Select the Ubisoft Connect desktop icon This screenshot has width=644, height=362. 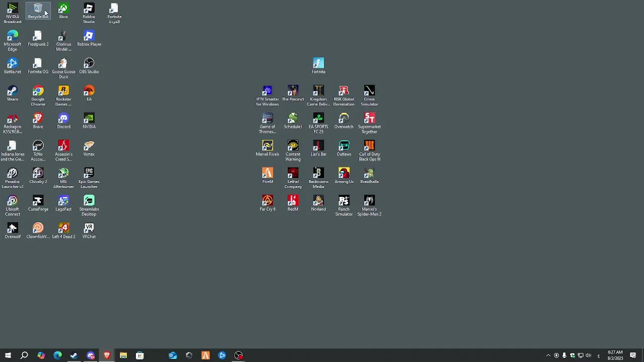coord(13,206)
